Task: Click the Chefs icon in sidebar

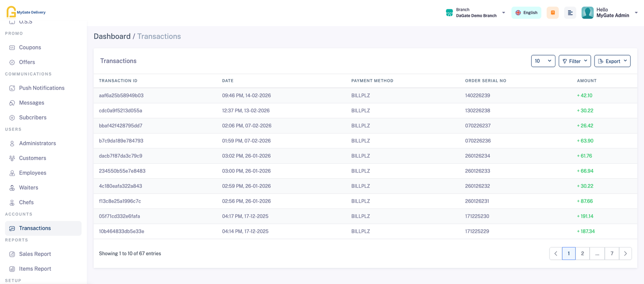Action: (12, 203)
